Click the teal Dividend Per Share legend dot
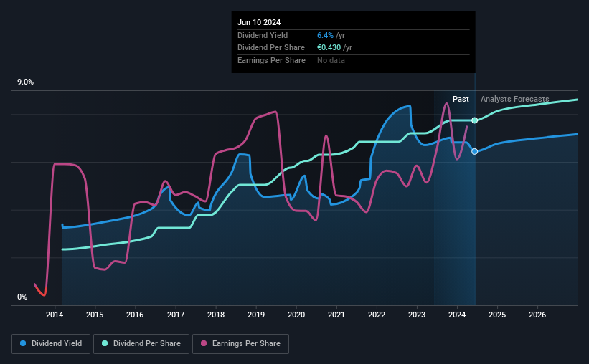589x364 pixels. (105, 343)
